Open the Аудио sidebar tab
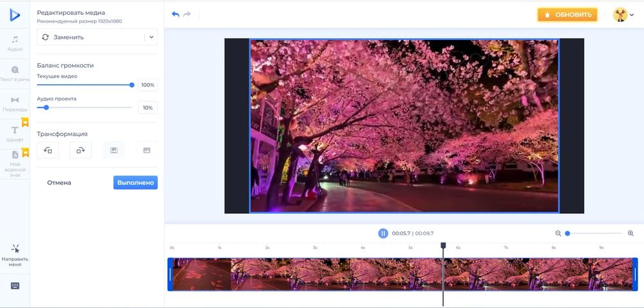This screenshot has height=308, width=644. [x=15, y=43]
